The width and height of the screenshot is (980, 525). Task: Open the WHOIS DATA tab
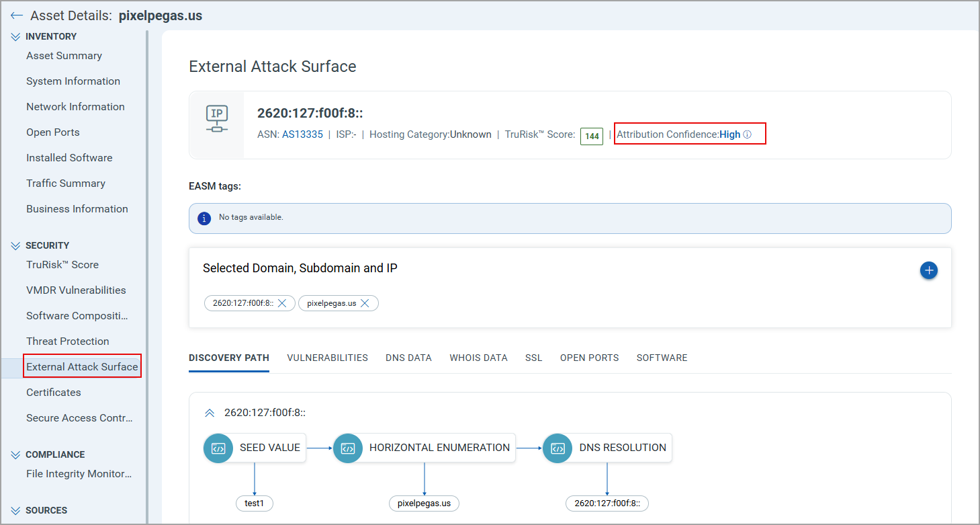[x=478, y=357]
